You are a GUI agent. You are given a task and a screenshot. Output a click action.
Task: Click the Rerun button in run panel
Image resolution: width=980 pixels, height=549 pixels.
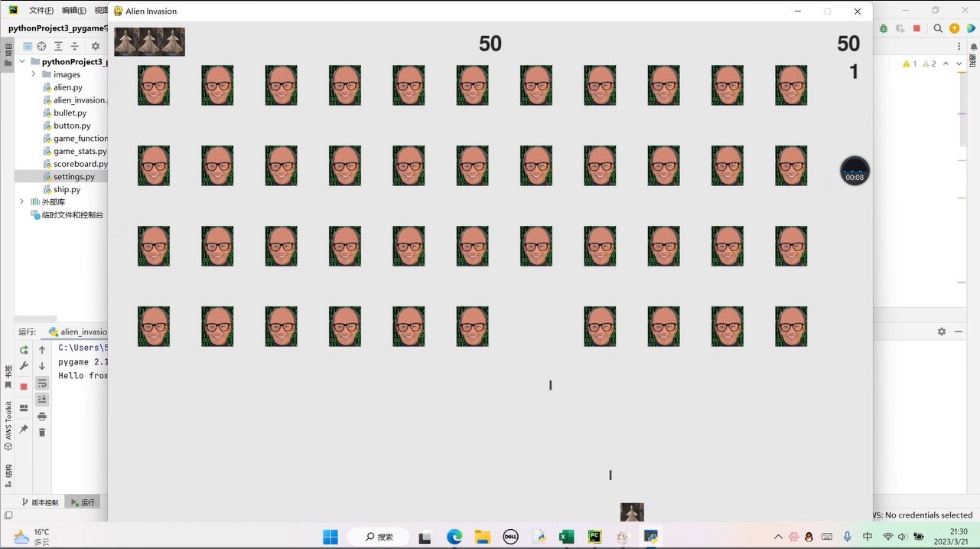24,350
